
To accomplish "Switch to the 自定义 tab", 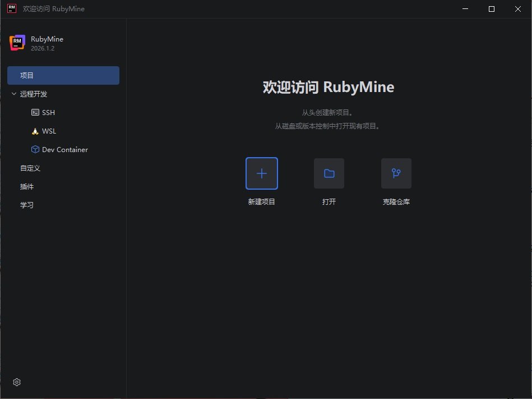I will [x=30, y=168].
